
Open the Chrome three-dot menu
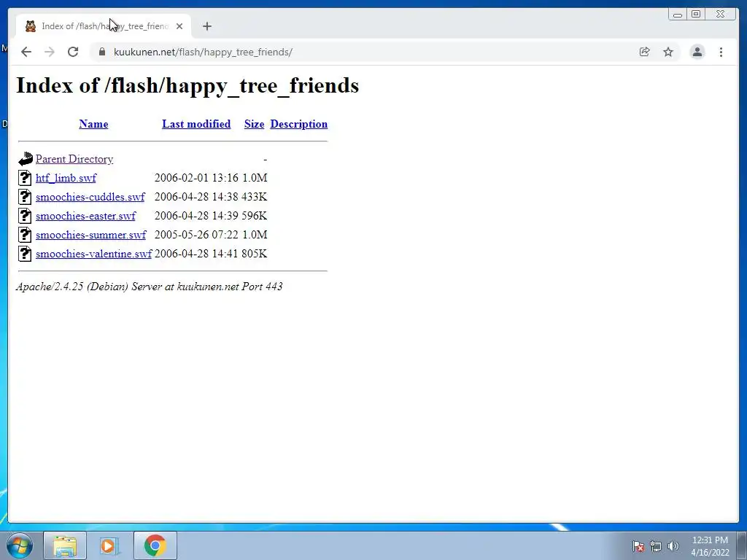(x=721, y=52)
